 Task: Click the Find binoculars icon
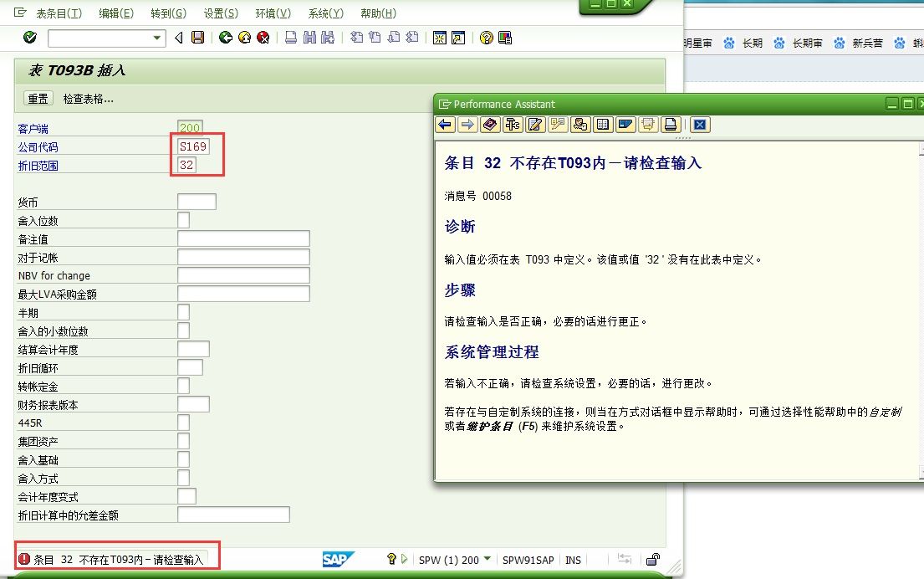pyautogui.click(x=309, y=38)
